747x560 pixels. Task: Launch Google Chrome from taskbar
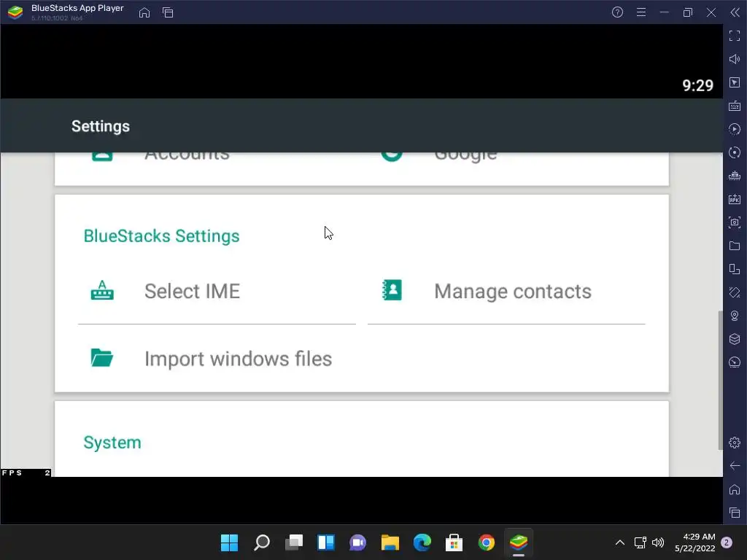click(487, 542)
